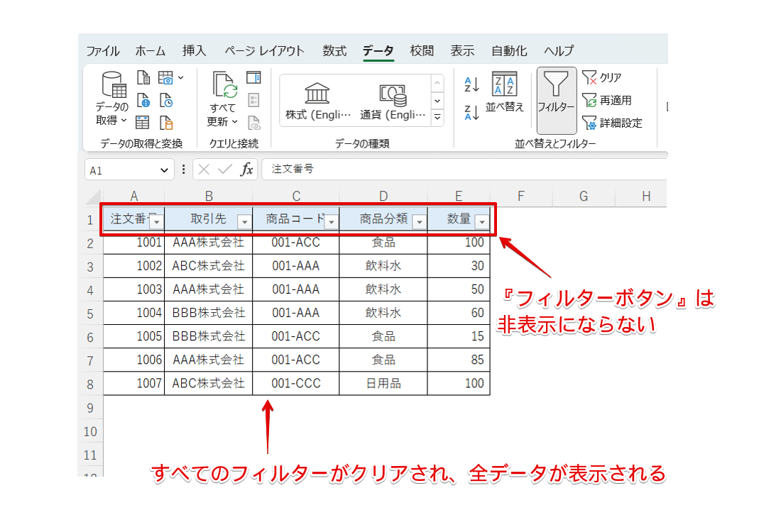
Task: Switch to the 校閲 tab
Action: [421, 51]
